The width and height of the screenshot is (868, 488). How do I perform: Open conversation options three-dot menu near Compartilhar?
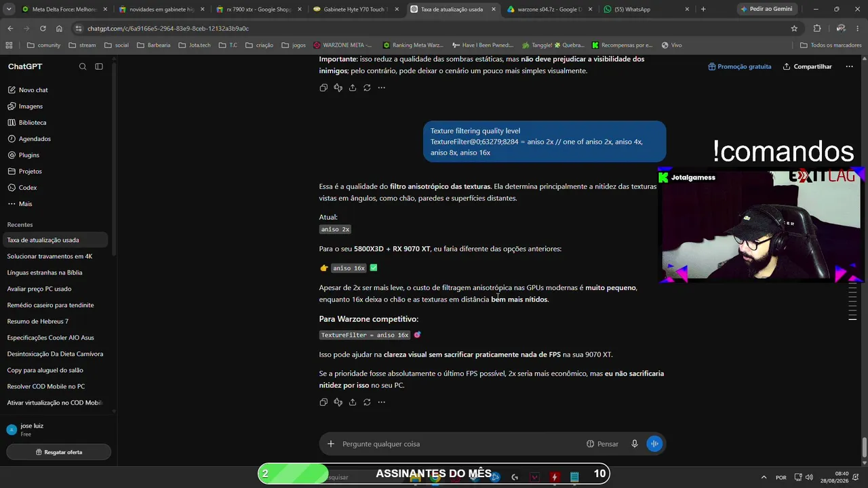pos(848,66)
